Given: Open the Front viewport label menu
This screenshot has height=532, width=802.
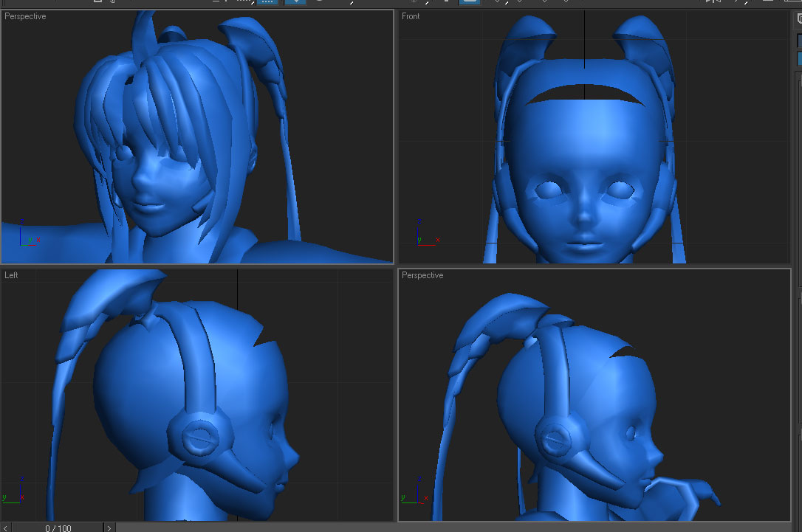Looking at the screenshot, I should [410, 16].
